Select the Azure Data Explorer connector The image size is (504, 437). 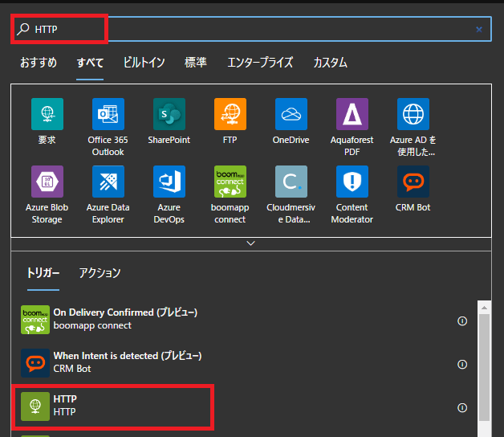pos(108,182)
